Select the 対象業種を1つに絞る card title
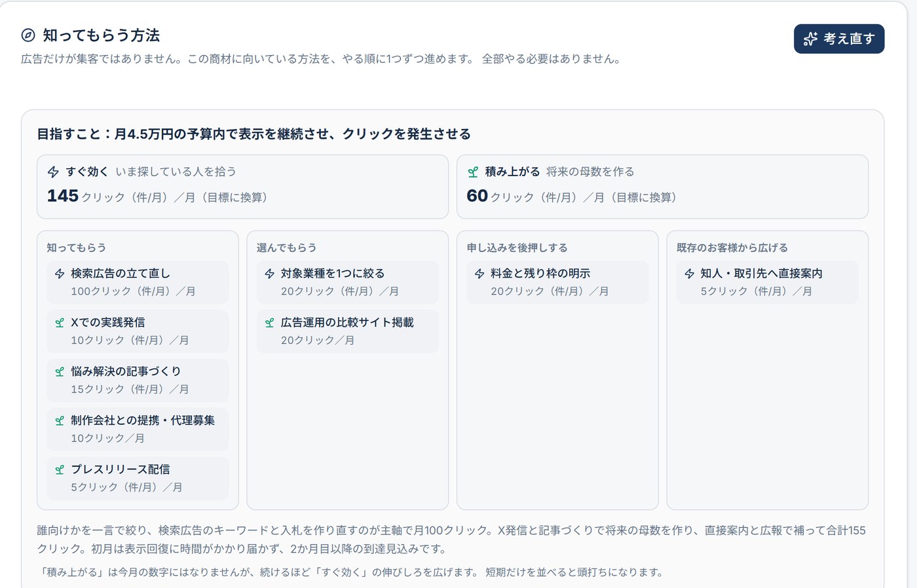917x588 pixels. [x=333, y=274]
